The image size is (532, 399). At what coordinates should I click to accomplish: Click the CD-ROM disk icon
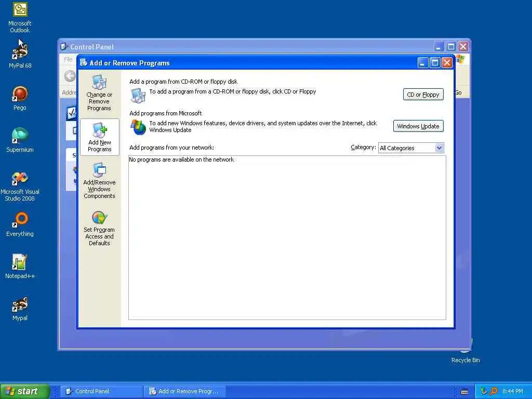pyautogui.click(x=138, y=96)
